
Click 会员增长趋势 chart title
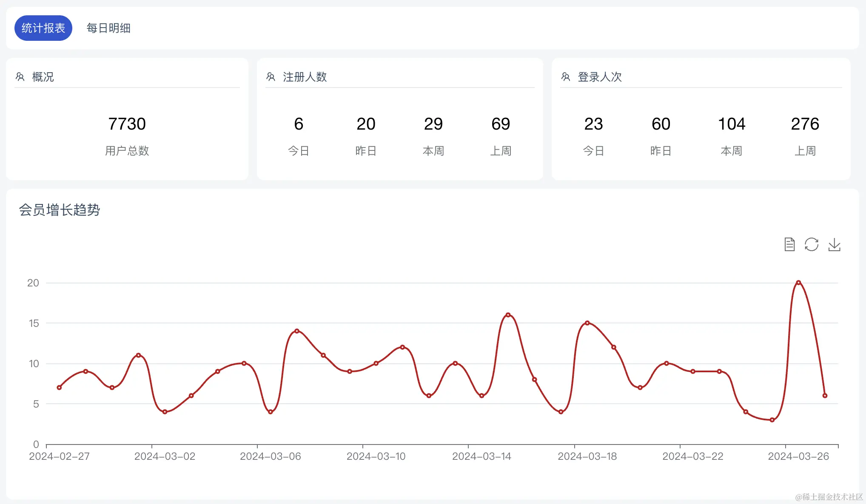coord(60,210)
